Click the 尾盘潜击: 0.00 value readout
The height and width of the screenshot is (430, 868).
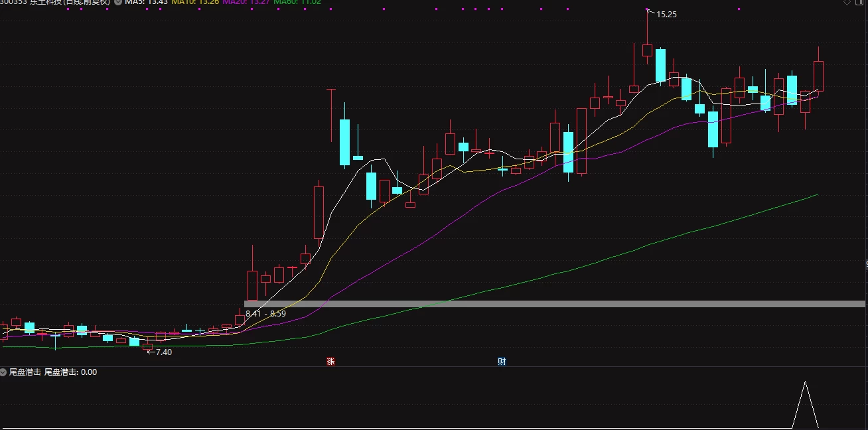click(x=70, y=372)
